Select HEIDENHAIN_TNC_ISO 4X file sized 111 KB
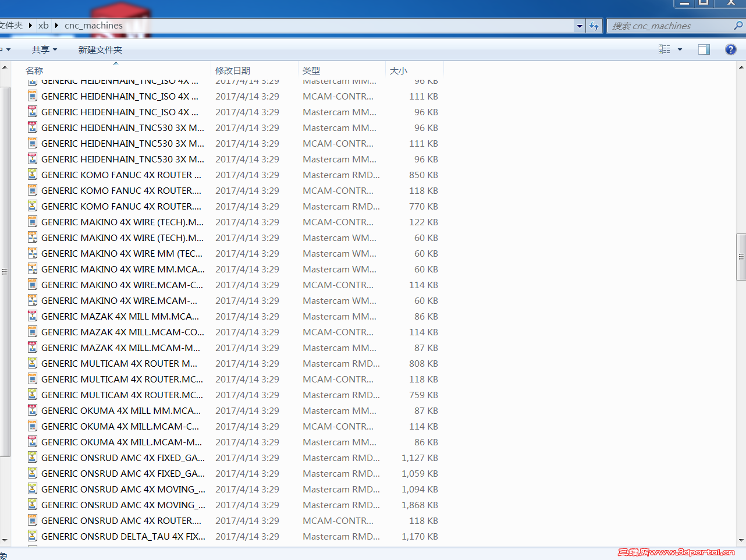The image size is (746, 560). tap(119, 96)
